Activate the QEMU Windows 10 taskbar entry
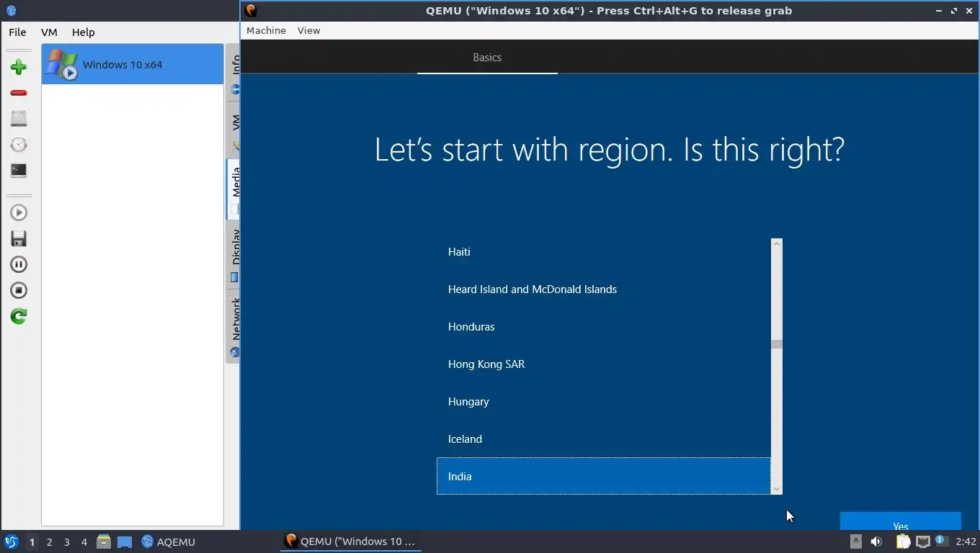 [351, 541]
